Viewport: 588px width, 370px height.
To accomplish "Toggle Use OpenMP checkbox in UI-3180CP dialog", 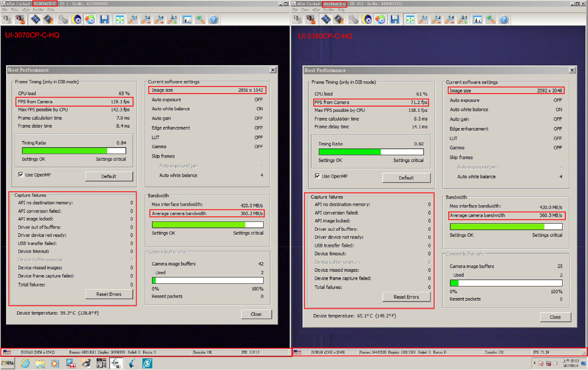I will pyautogui.click(x=318, y=176).
